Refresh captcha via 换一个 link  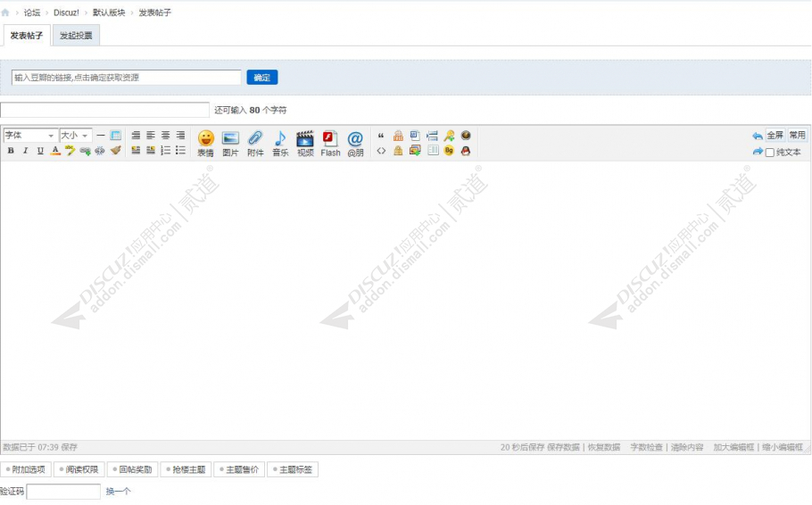point(118,492)
